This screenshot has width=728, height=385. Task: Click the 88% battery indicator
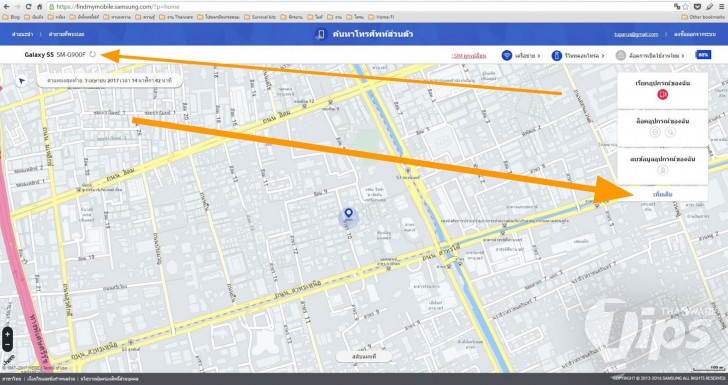click(x=703, y=55)
